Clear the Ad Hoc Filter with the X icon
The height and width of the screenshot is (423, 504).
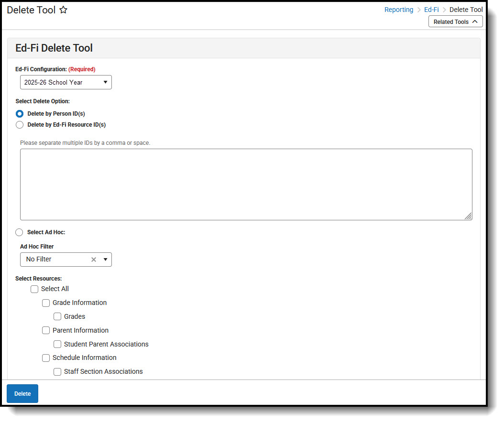pyautogui.click(x=94, y=260)
